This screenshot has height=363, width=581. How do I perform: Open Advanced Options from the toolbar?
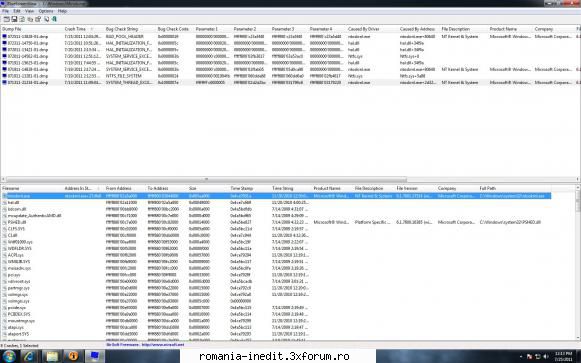tap(6, 19)
